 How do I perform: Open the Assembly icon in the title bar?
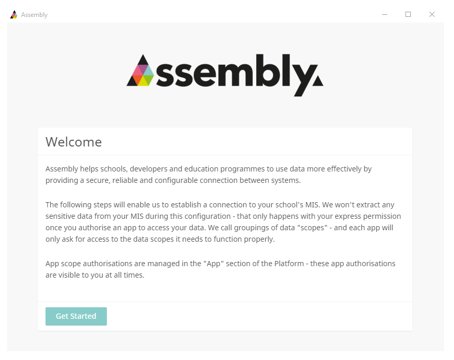[14, 15]
